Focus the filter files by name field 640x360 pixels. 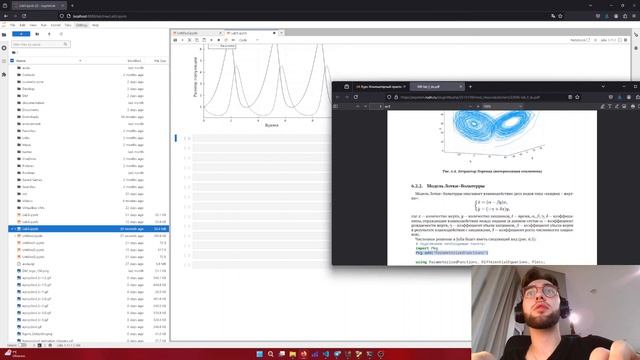[40, 44]
